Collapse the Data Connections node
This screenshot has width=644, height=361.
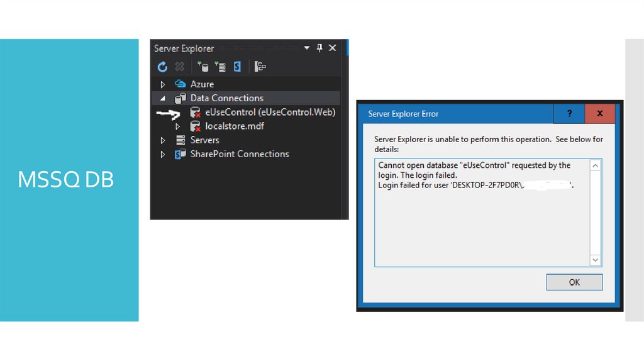click(x=163, y=98)
